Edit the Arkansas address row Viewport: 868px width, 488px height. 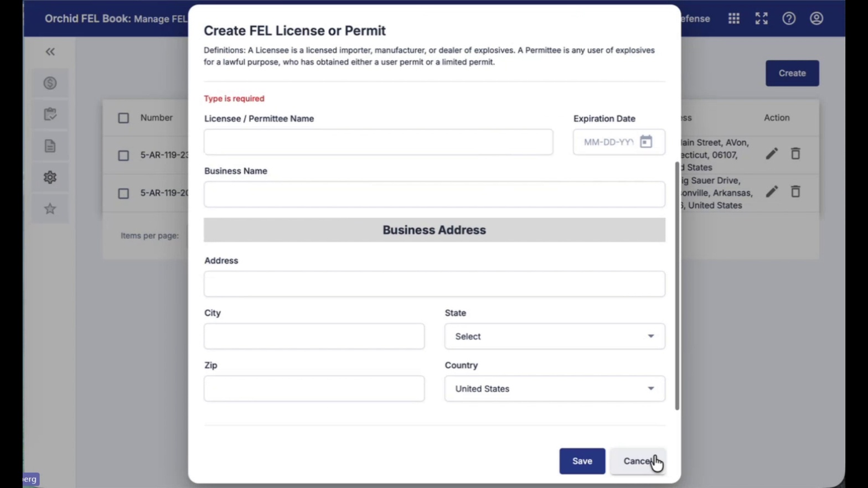772,191
